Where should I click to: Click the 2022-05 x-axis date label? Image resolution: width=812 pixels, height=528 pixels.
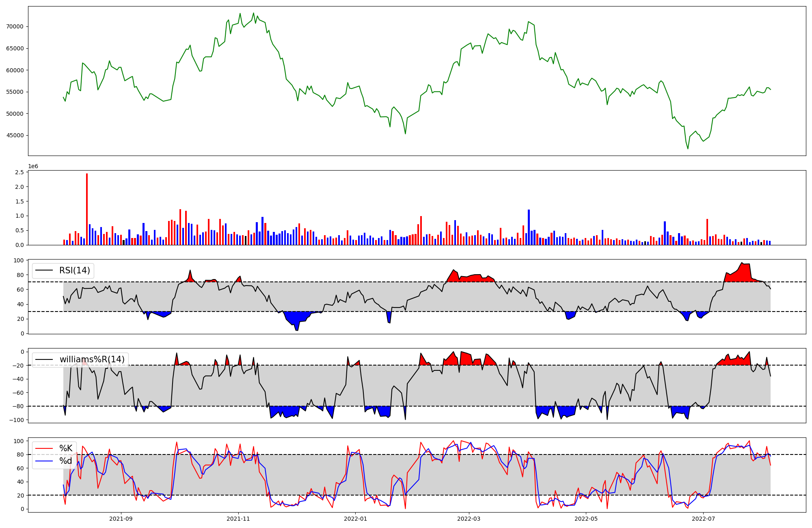click(586, 519)
